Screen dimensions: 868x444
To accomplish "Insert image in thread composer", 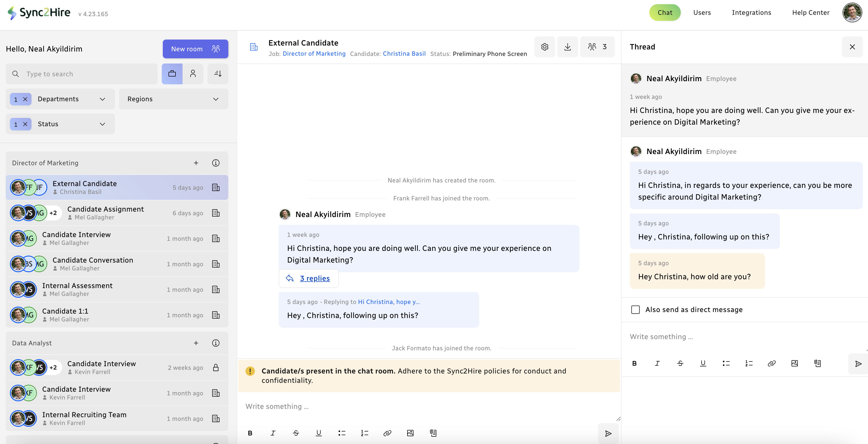I will [794, 363].
